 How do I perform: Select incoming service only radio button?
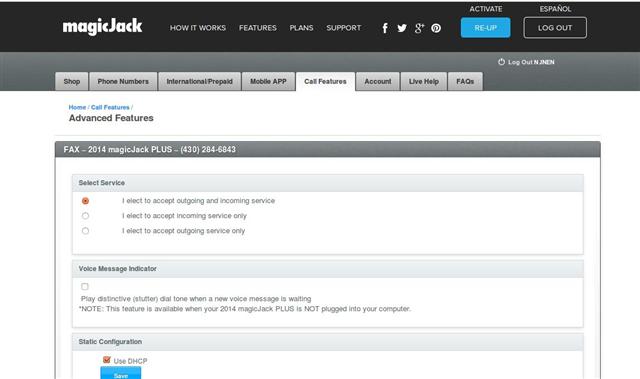pyautogui.click(x=85, y=216)
